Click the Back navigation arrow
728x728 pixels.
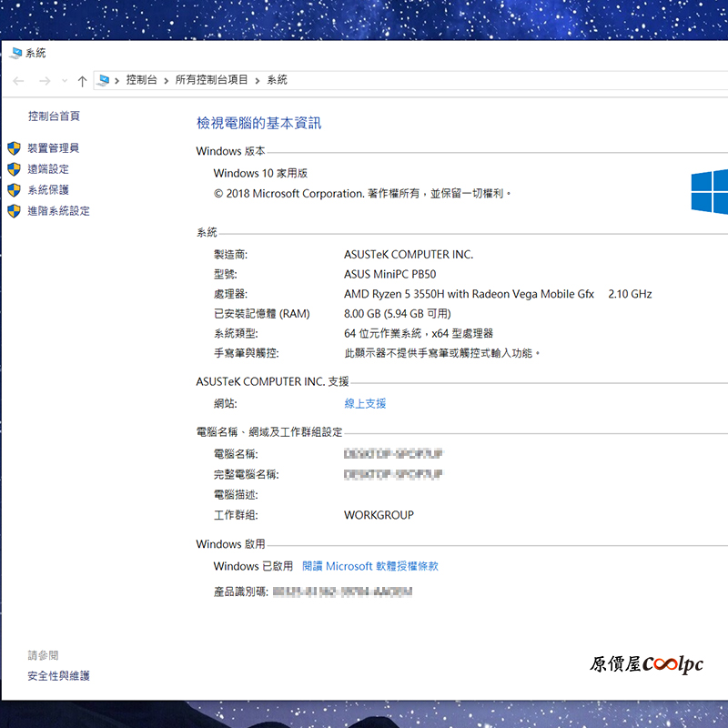coord(18,81)
